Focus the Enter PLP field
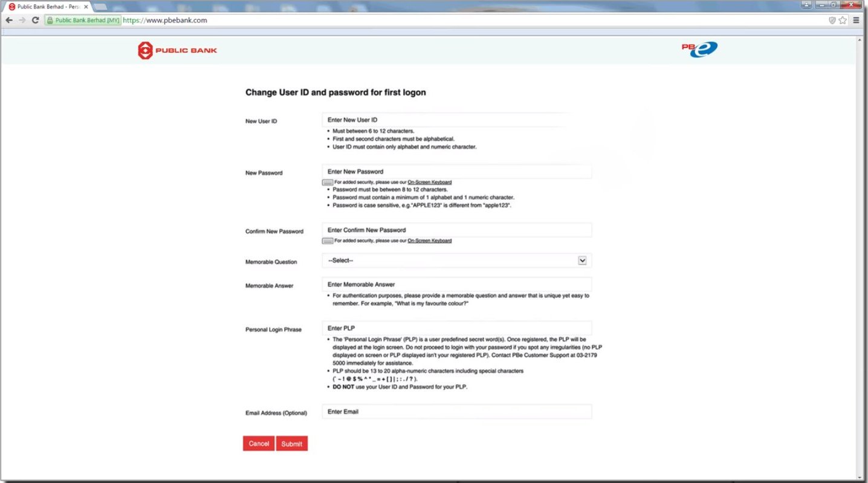This screenshot has width=868, height=483. (x=456, y=328)
